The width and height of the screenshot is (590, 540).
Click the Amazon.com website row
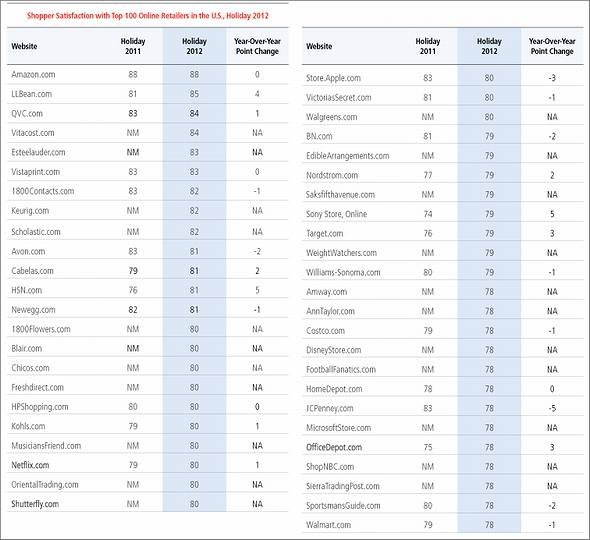coord(148,75)
